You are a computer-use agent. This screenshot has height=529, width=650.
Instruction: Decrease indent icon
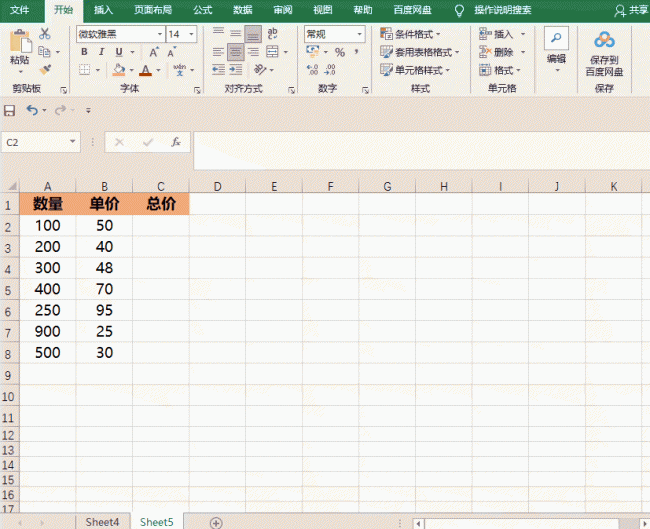(x=218, y=70)
